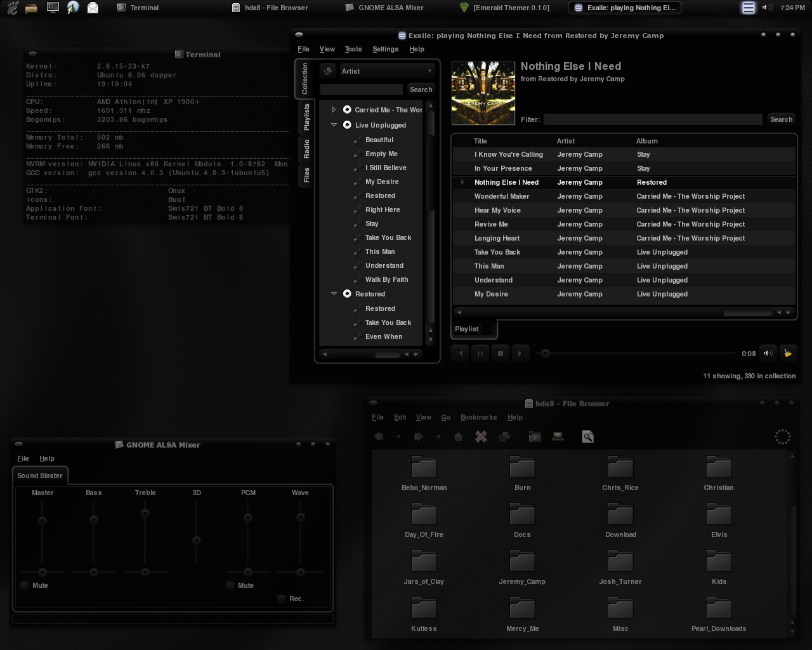Click the icon button left of the Artist dropdown
The height and width of the screenshot is (650, 812).
point(327,71)
